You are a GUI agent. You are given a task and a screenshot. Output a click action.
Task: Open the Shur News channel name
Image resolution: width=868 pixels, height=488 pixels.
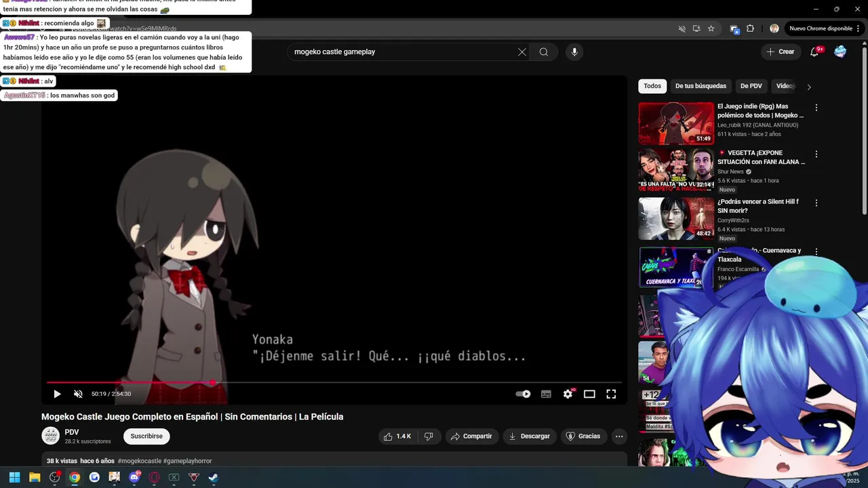tap(730, 172)
